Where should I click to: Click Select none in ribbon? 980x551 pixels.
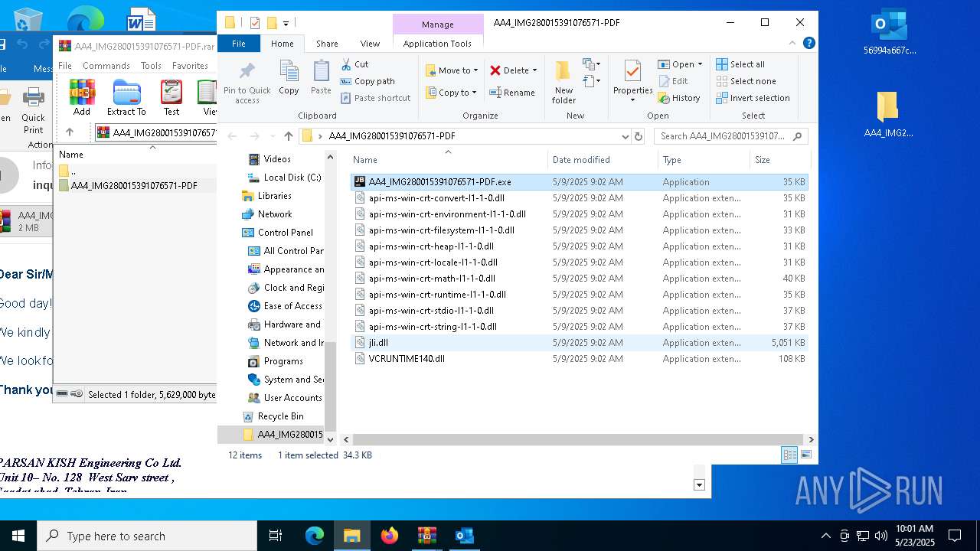click(746, 81)
